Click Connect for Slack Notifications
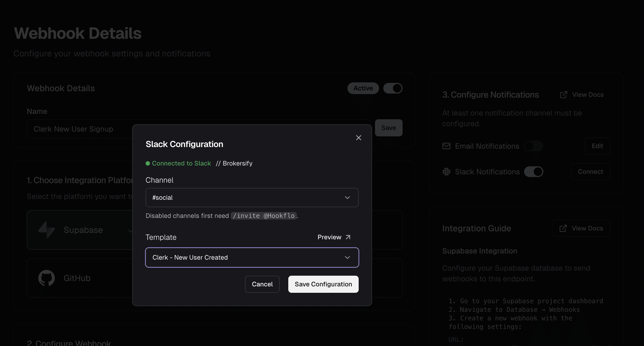644x346 pixels. [590, 172]
